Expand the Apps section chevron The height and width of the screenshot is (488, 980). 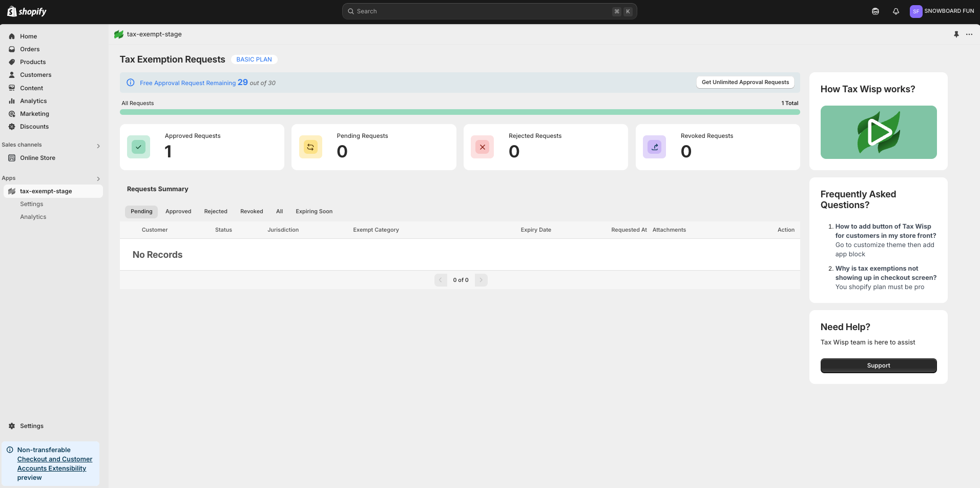[x=98, y=179]
